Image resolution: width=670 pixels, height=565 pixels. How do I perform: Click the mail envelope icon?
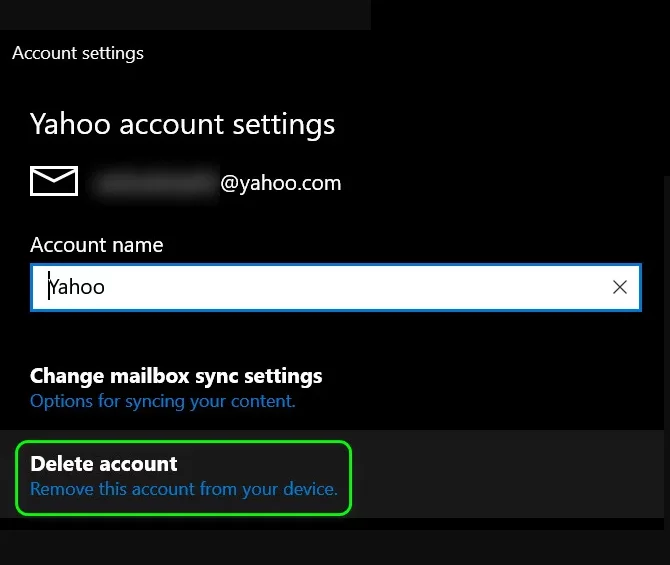coord(54,181)
